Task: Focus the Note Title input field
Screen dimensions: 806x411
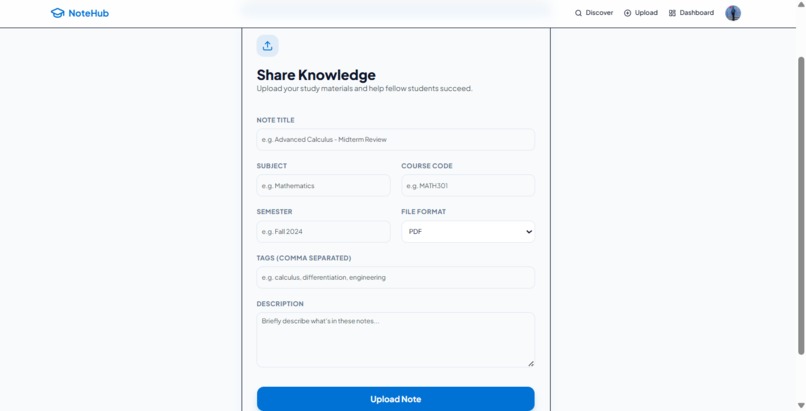Action: pos(395,139)
